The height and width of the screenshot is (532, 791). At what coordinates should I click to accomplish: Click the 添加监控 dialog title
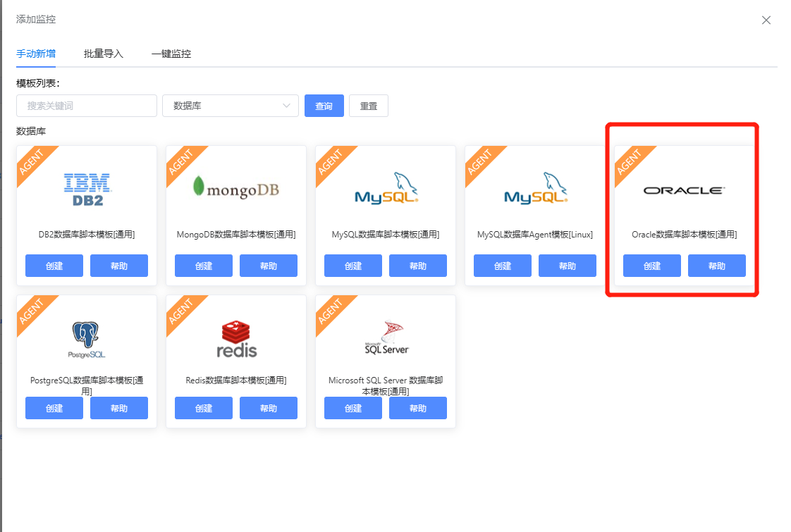tap(36, 19)
